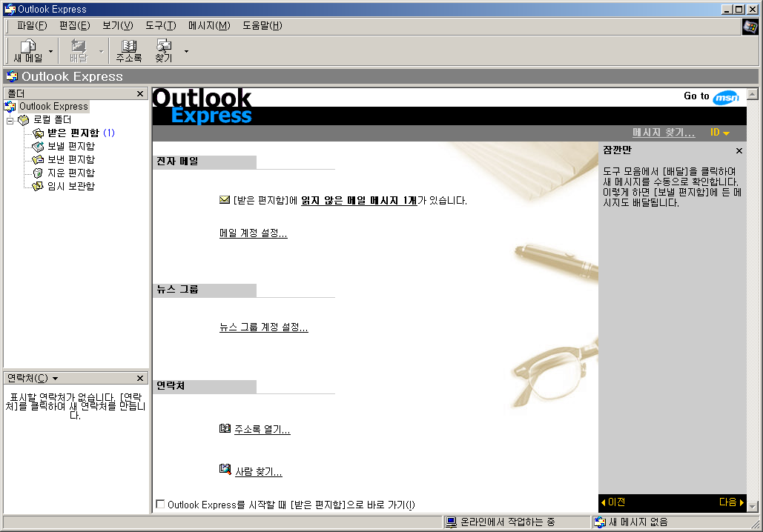Screen dimensions: 763x532
Task: Select the 보낼 편지함 folder
Action: pos(71,146)
